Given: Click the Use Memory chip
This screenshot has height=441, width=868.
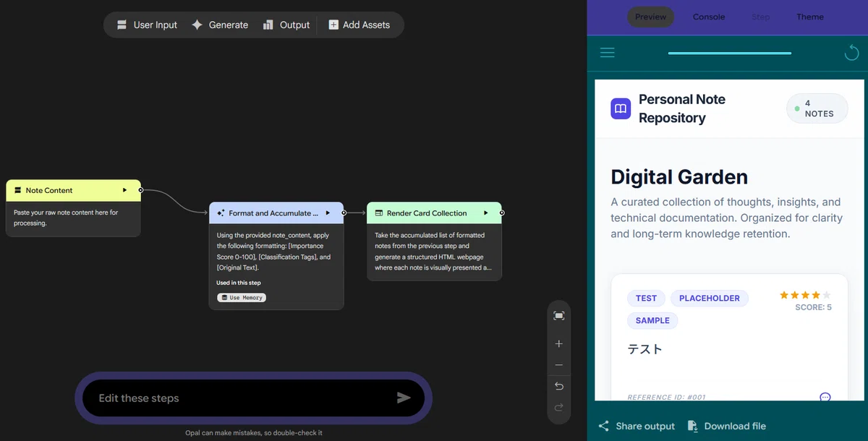Looking at the screenshot, I should point(242,297).
